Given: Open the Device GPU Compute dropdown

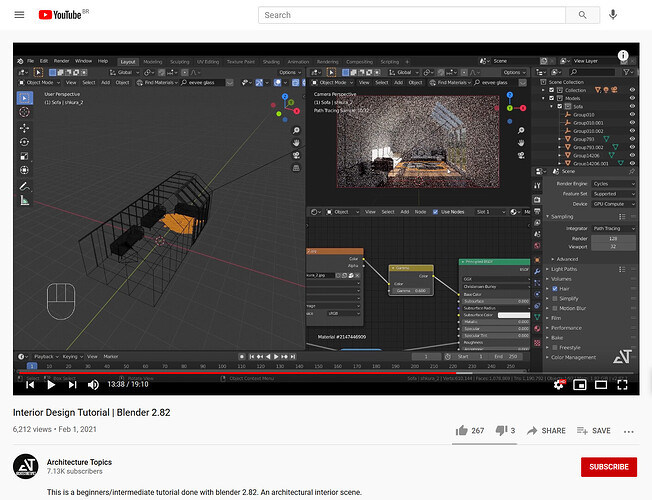Looking at the screenshot, I should coord(613,204).
